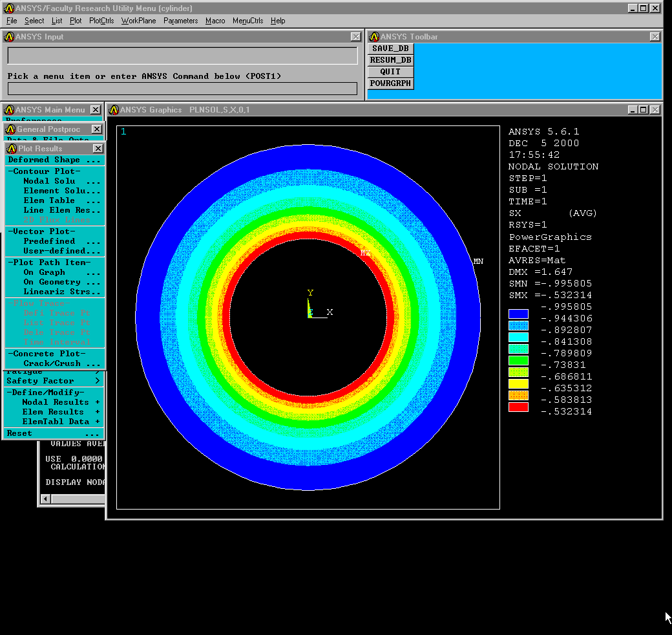Open Deformed Shape plot option
This screenshot has height=635, width=672.
(x=54, y=160)
